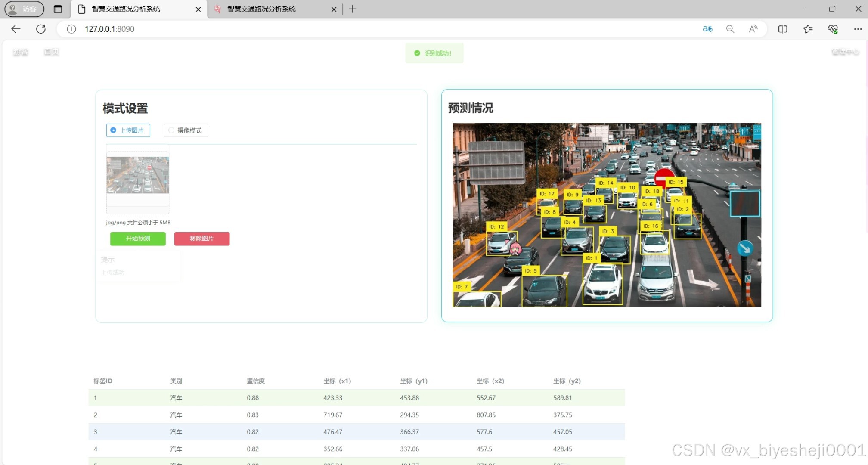
Task: Open the 首页 navigation item
Action: [x=51, y=52]
